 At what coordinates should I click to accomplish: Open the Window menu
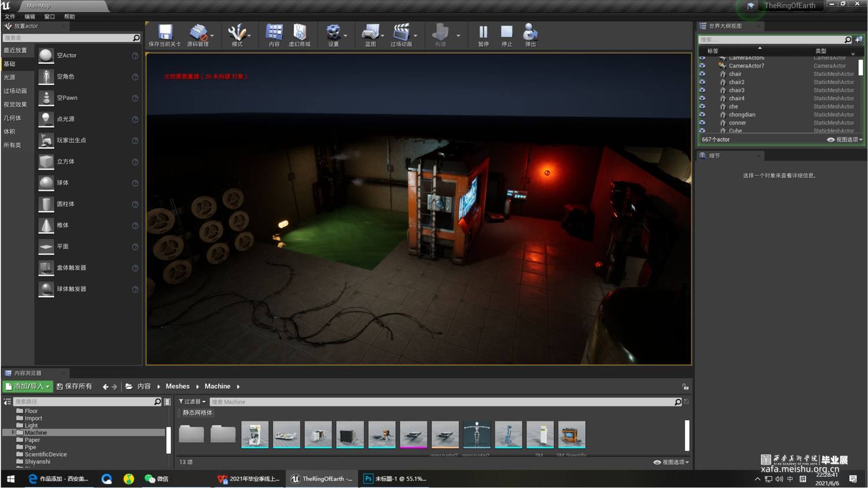pyautogui.click(x=50, y=17)
